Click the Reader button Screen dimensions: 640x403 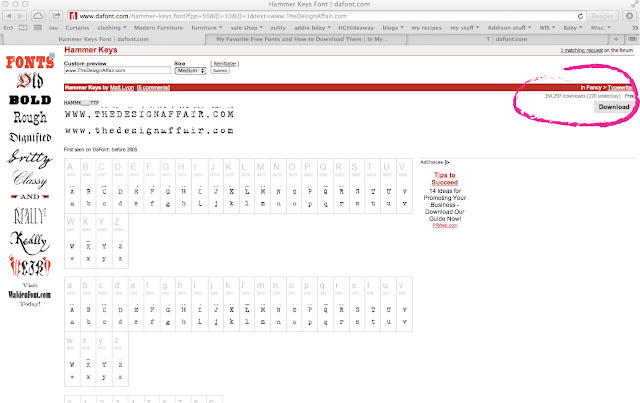tap(602, 16)
